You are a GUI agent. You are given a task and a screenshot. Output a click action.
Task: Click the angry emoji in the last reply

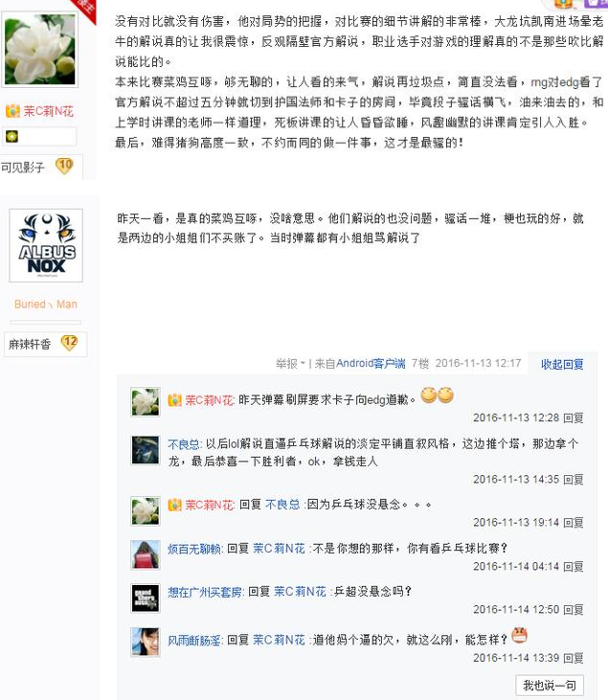pos(519,635)
